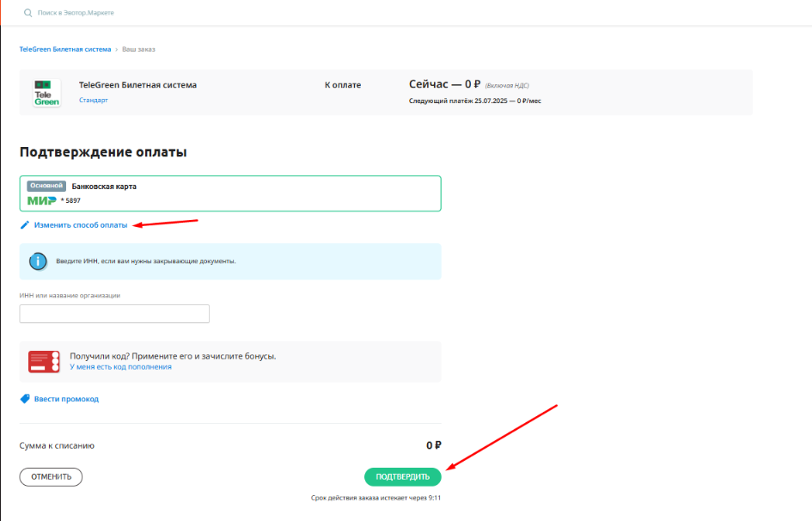Click the * 5897 card number
This screenshot has width=812, height=521.
point(71,200)
